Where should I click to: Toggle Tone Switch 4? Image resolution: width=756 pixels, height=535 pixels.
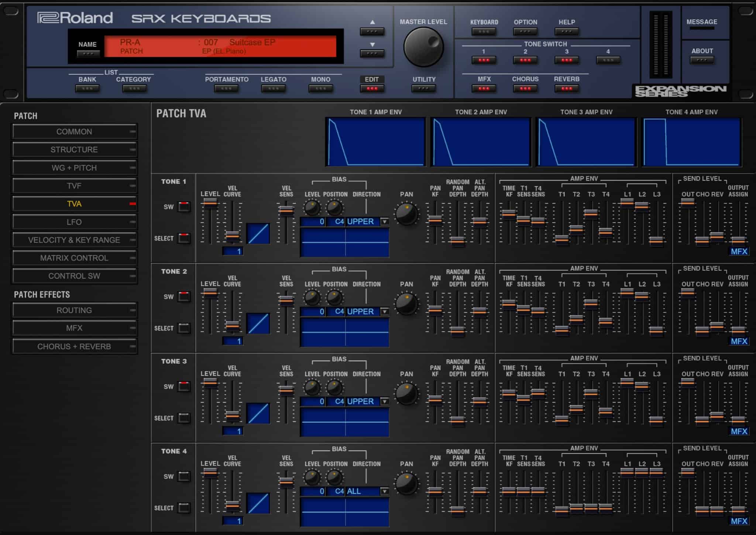tap(608, 60)
